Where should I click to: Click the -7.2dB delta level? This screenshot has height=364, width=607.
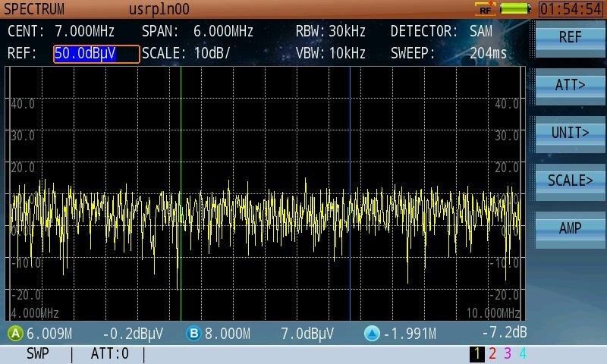(505, 332)
